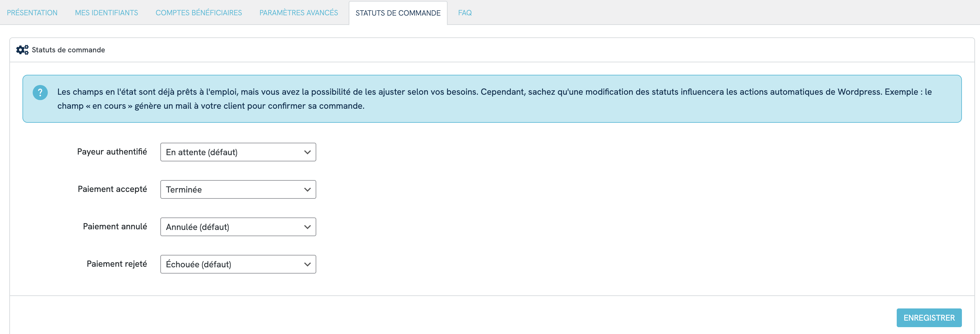Open the Paiement annulé status dropdown
980x334 pixels.
click(x=238, y=227)
